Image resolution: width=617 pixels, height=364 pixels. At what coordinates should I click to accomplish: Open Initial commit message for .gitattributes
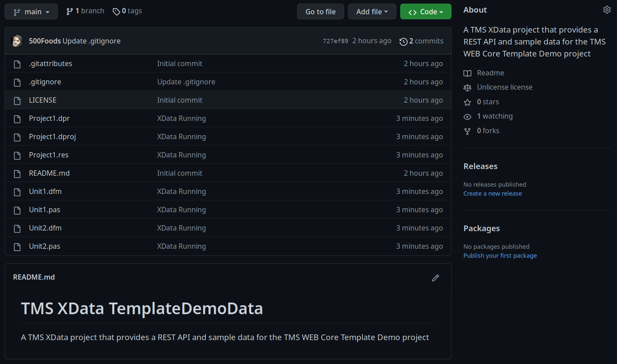coord(180,63)
